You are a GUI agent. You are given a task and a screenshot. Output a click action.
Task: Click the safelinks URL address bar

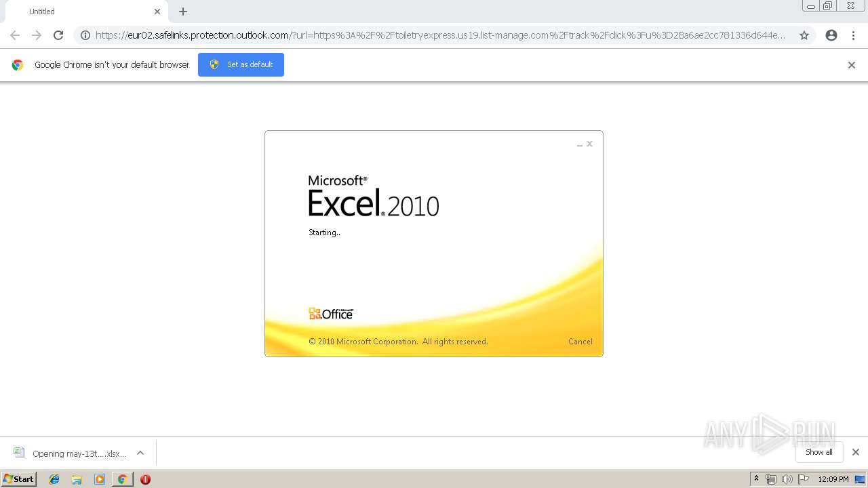coord(441,35)
